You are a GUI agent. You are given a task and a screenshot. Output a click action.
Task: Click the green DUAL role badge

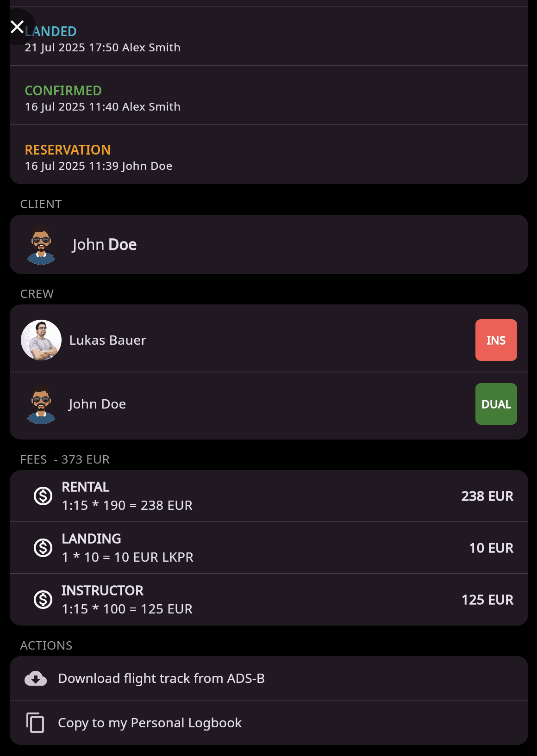[x=496, y=404]
